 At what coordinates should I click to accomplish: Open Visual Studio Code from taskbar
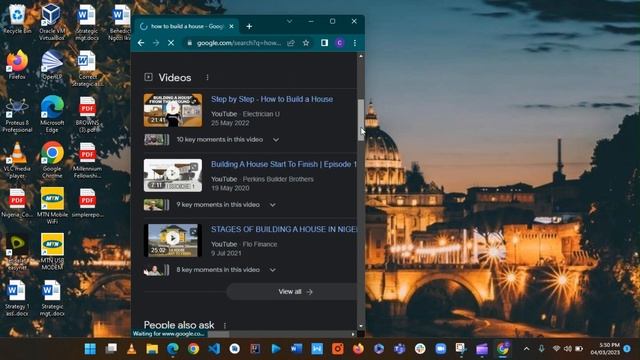[x=214, y=349]
